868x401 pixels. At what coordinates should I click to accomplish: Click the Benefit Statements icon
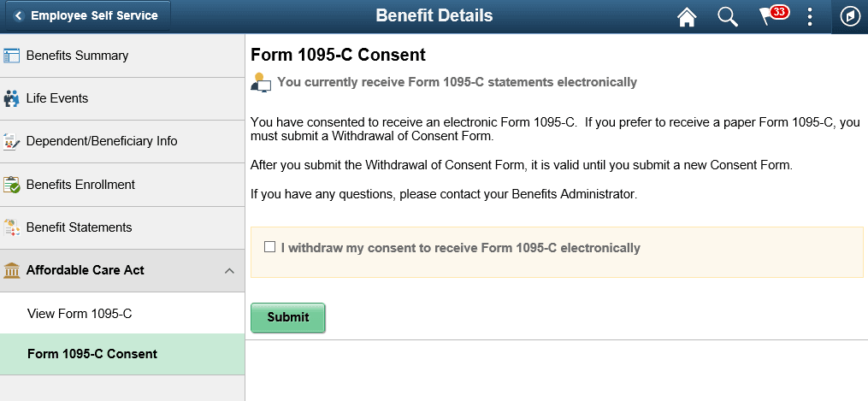pyautogui.click(x=11, y=227)
